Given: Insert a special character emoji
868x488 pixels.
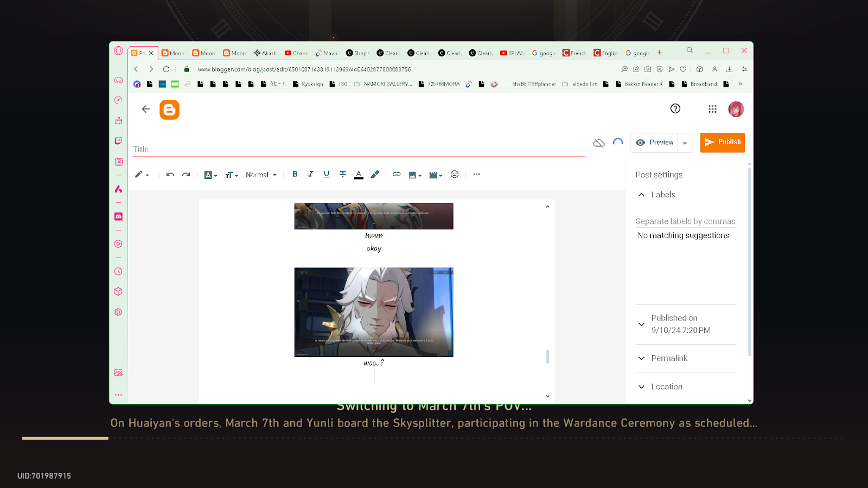Looking at the screenshot, I should point(455,174).
